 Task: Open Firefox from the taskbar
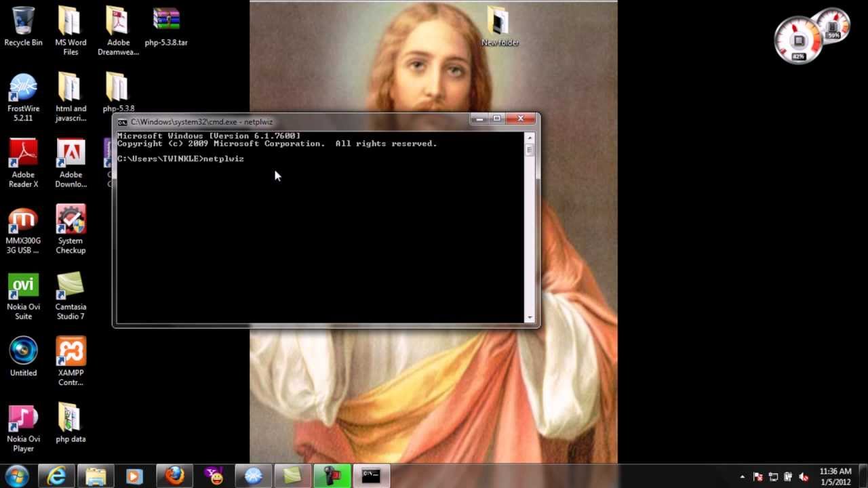[174, 476]
